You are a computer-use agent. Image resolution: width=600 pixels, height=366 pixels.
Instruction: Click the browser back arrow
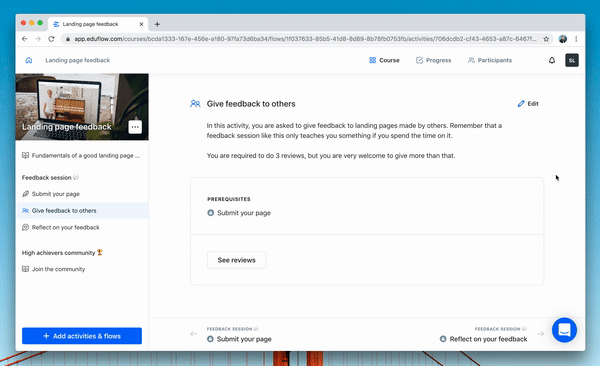click(x=25, y=39)
